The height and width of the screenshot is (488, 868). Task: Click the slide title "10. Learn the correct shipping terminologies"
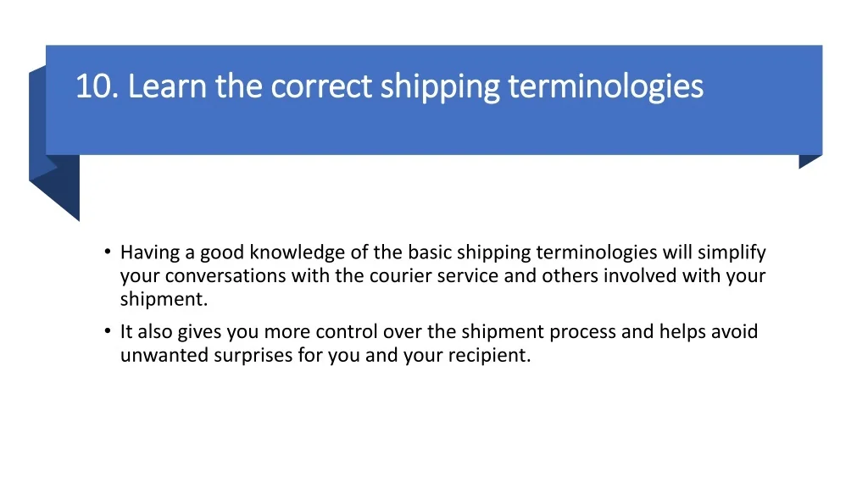pos(389,86)
